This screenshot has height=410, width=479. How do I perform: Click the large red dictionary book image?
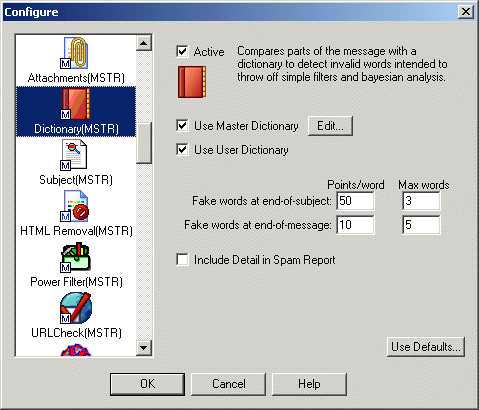click(192, 82)
